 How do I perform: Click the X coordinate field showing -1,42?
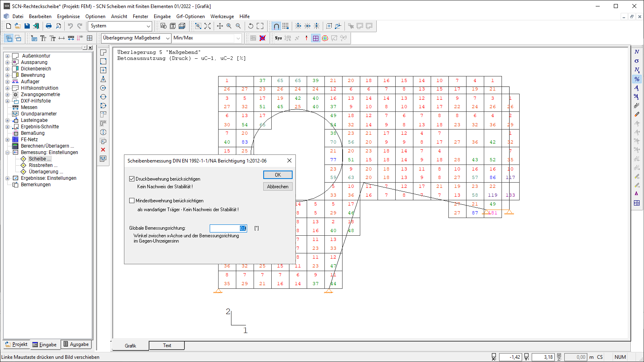510,357
